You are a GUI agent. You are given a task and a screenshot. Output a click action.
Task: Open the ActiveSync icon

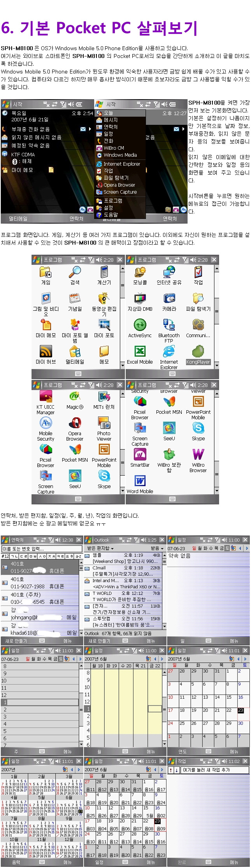(140, 325)
